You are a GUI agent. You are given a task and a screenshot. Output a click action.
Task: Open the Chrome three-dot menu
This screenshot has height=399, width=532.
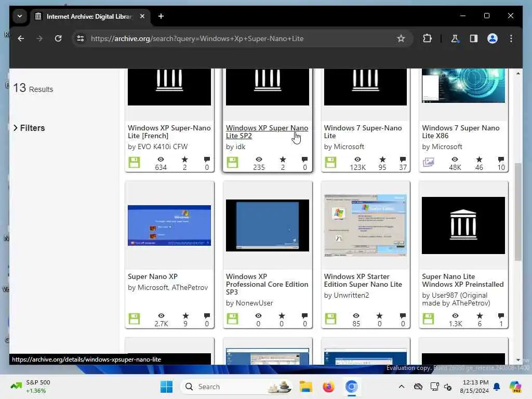pos(511,38)
